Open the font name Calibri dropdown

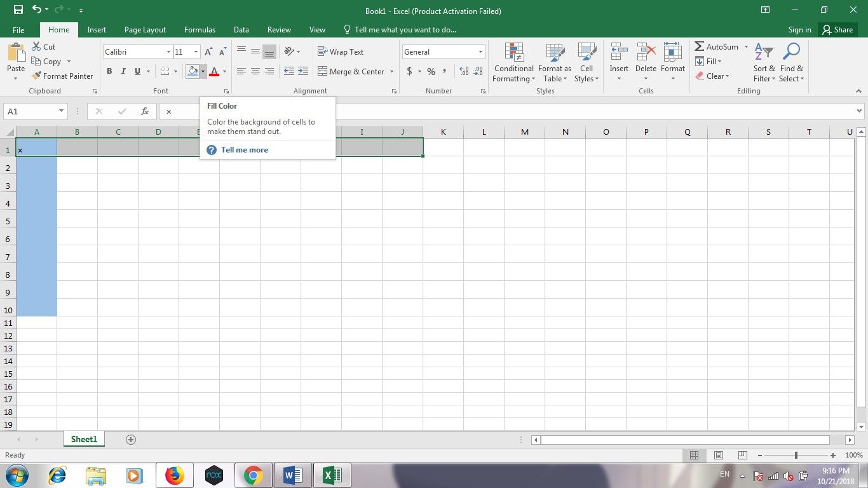[168, 52]
